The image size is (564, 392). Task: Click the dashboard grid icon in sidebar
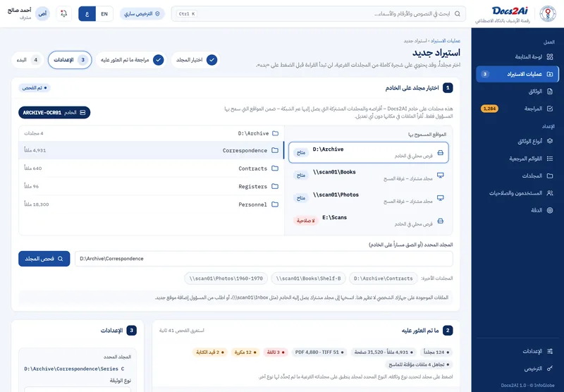[x=550, y=57]
